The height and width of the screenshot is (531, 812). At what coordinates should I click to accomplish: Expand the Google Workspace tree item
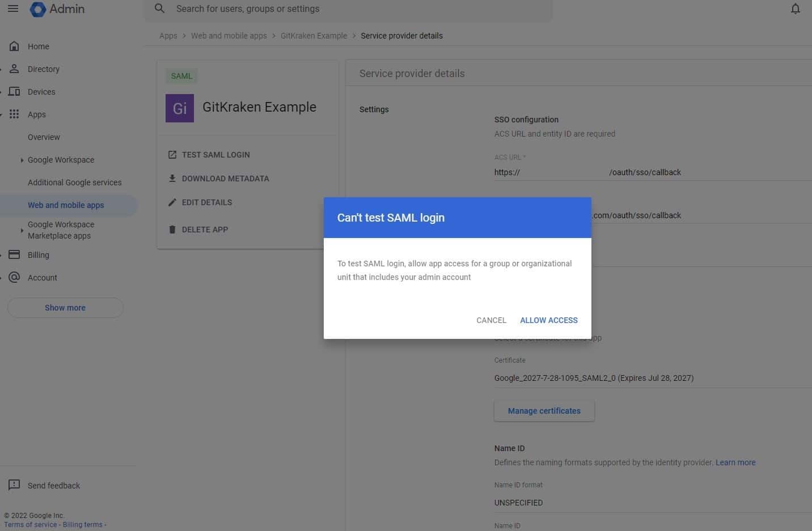(22, 160)
